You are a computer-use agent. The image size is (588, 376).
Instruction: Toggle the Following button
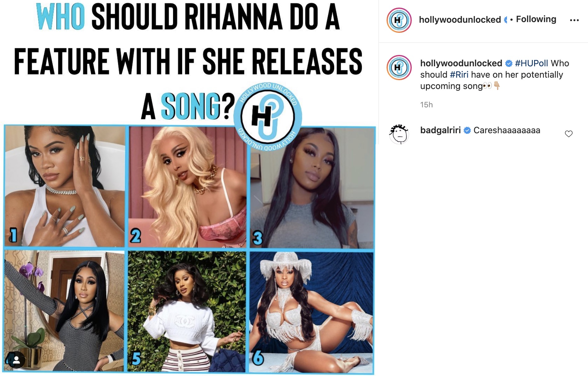536,19
